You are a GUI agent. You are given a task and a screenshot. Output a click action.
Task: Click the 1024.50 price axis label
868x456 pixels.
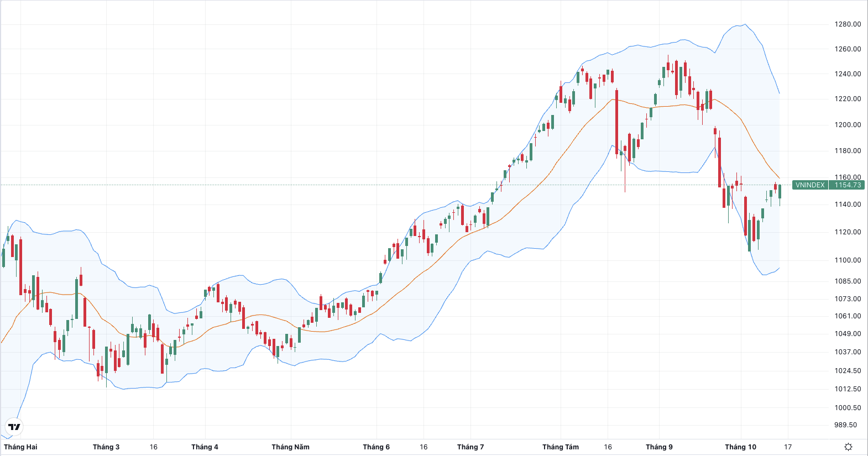click(848, 371)
